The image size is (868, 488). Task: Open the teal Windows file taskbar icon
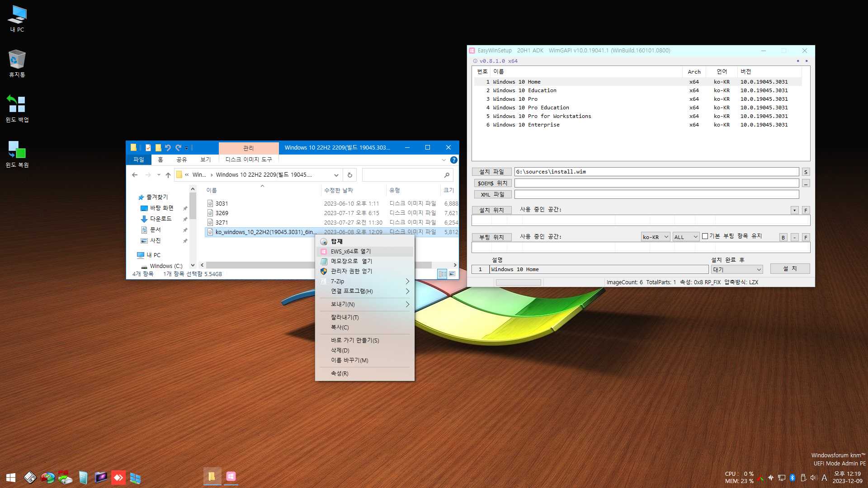(83, 478)
